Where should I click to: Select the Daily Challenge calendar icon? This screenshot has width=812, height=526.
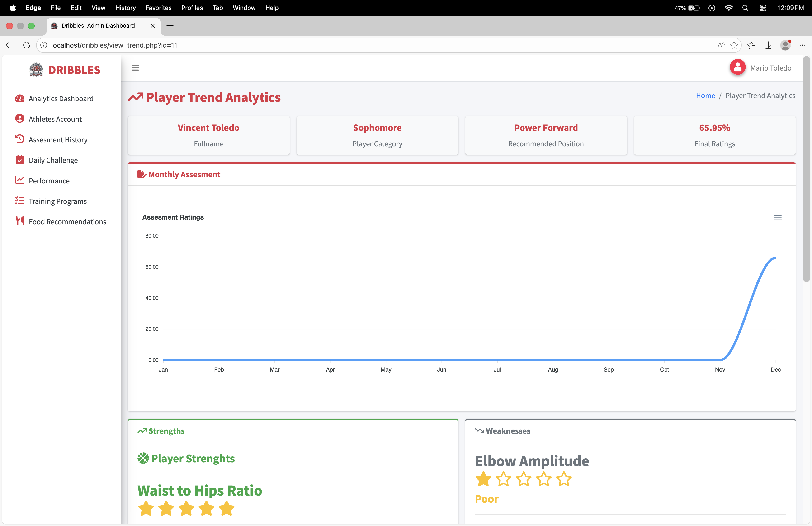pos(20,160)
